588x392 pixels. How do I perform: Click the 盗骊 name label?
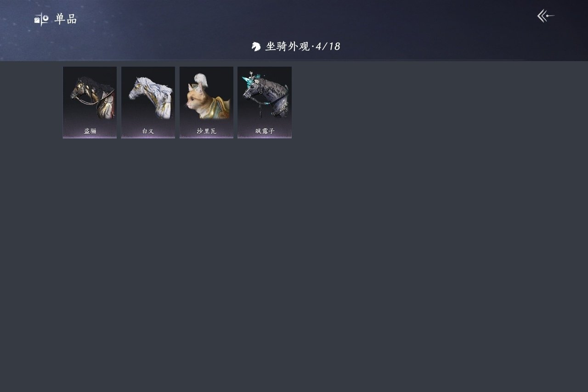click(x=90, y=131)
